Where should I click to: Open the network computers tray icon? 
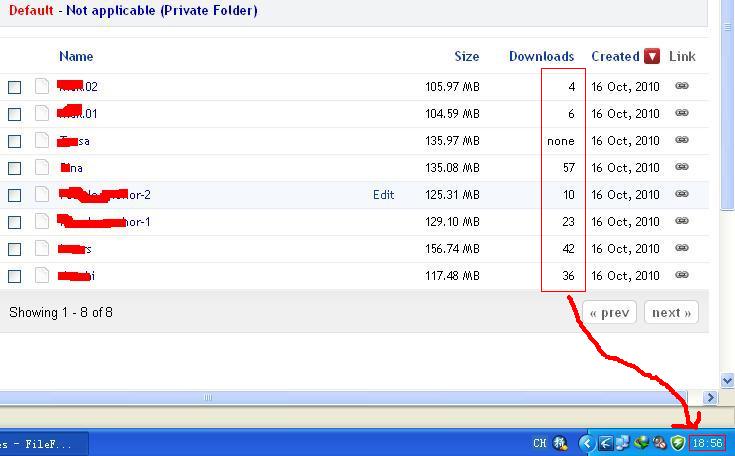coord(623,443)
